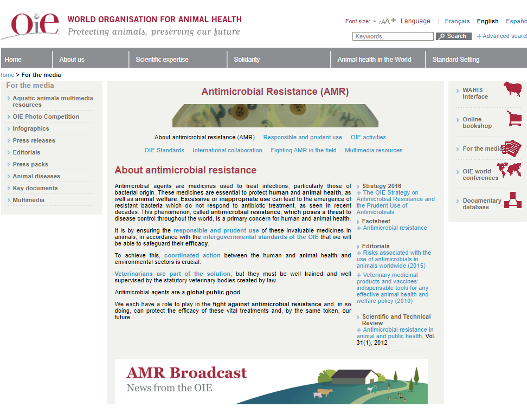The image size is (527, 420).
Task: Open The OIE Strategy on Antimicrobial Resistance
Action: 395,202
